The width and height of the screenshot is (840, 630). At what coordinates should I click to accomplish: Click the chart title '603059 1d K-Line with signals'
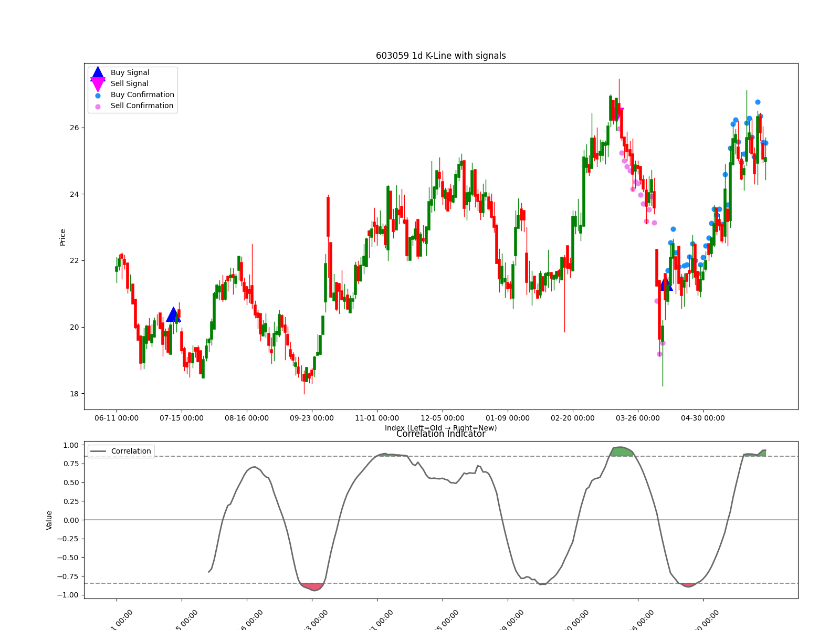point(441,56)
